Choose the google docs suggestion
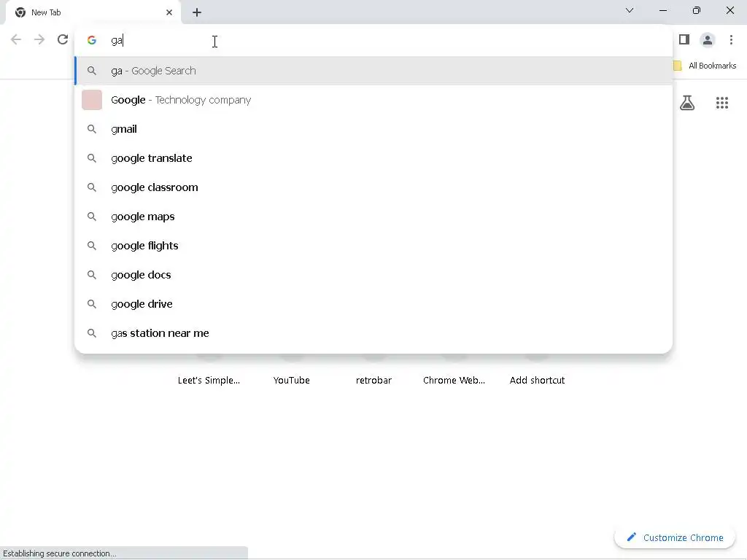Screen dimensions: 747x560 (373, 275)
